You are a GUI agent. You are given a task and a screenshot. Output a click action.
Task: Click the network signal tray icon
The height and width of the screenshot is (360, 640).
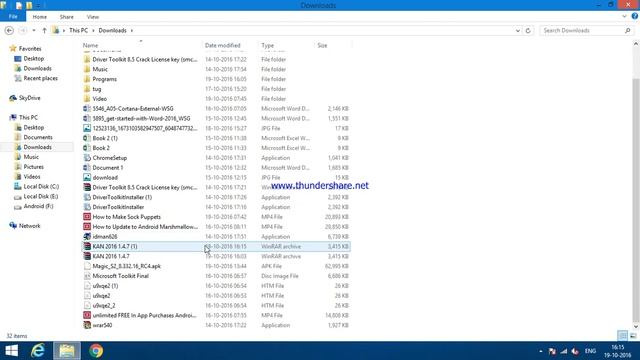pos(564,351)
